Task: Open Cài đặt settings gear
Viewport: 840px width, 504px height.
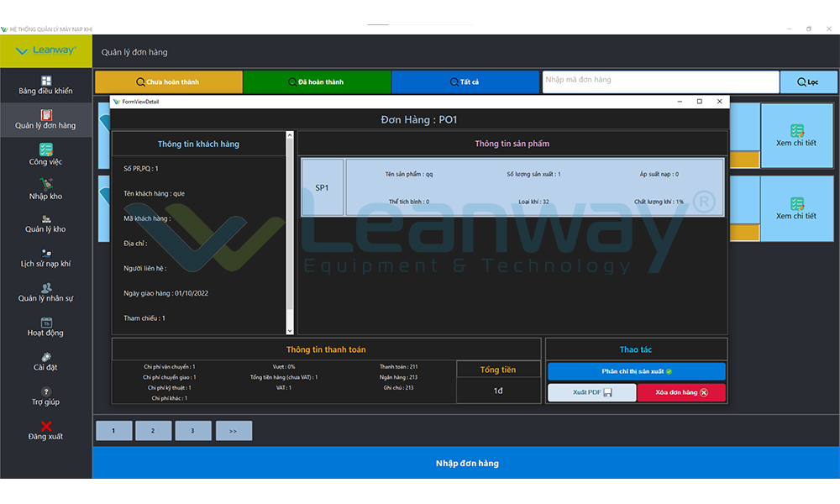Action: pyautogui.click(x=46, y=357)
